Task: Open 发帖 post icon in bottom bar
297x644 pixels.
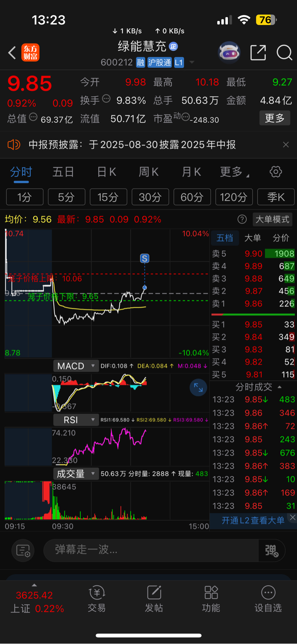Action: [154, 592]
